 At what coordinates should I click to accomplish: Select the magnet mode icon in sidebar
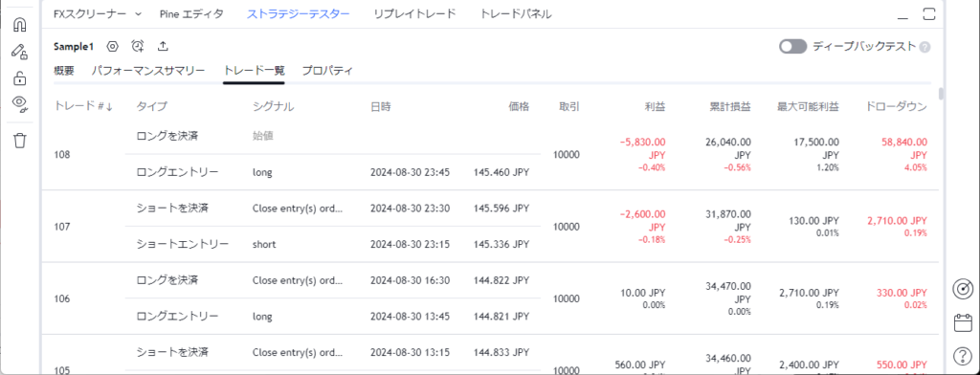click(x=20, y=25)
